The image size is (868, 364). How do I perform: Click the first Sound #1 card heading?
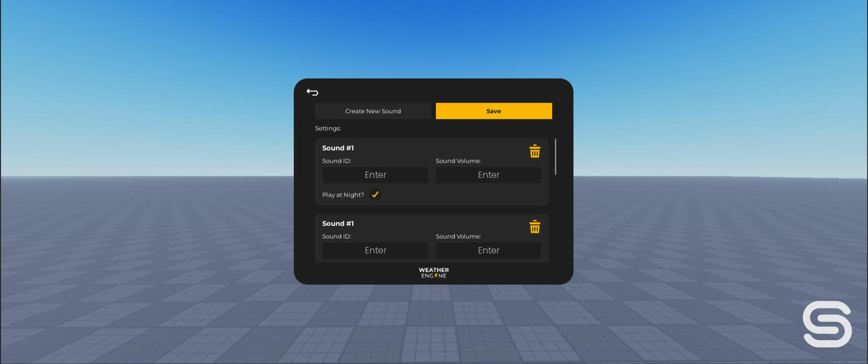point(338,148)
